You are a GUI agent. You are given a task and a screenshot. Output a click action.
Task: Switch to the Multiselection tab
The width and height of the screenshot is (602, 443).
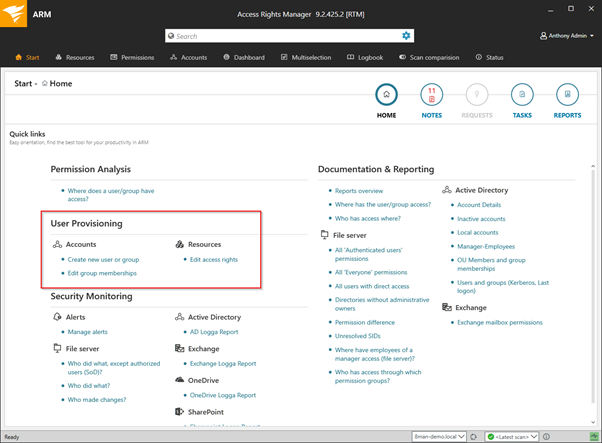(x=306, y=57)
